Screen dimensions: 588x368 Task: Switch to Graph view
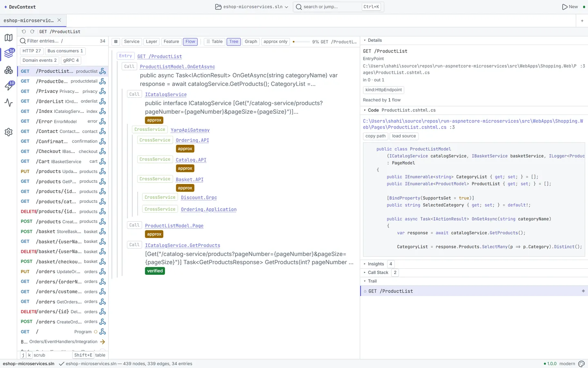click(251, 42)
